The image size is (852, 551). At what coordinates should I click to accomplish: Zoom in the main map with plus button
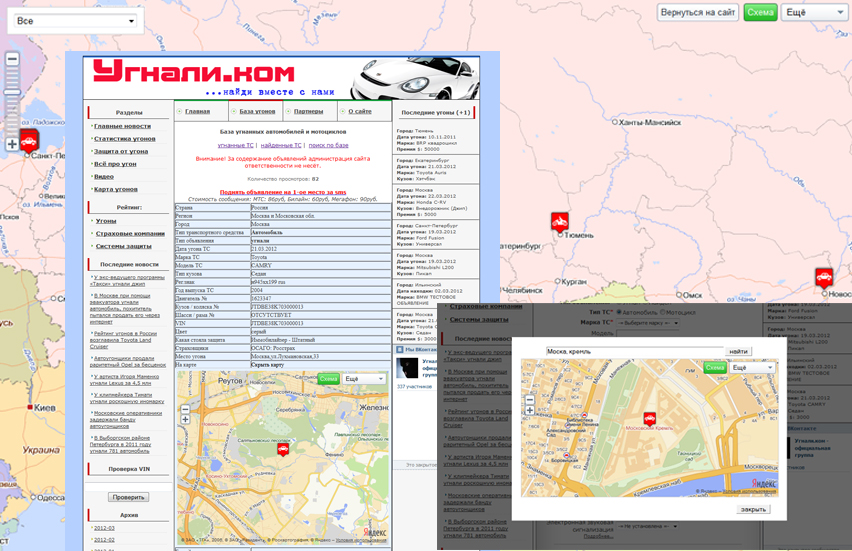tap(12, 144)
